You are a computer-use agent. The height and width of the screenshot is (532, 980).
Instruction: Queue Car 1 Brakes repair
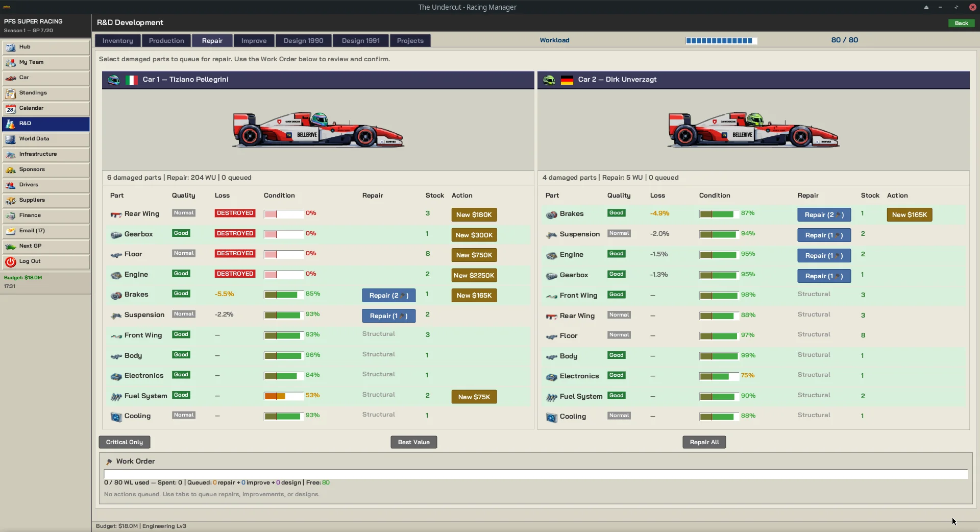point(388,295)
